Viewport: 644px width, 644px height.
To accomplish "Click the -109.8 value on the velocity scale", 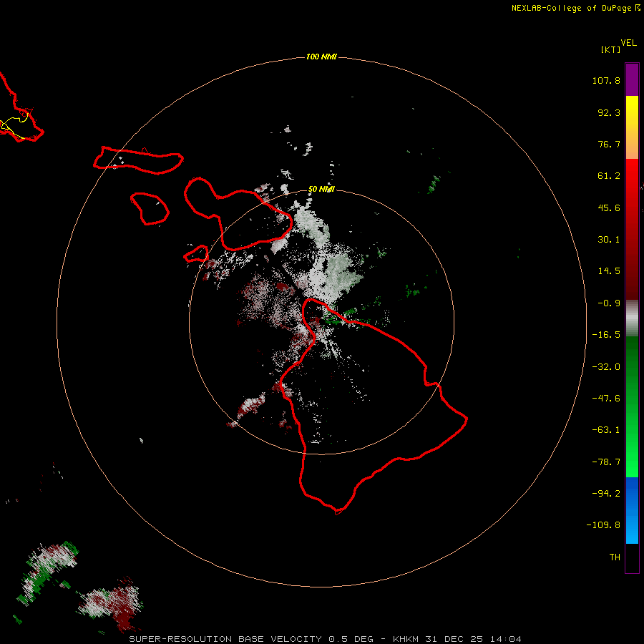I will [603, 525].
